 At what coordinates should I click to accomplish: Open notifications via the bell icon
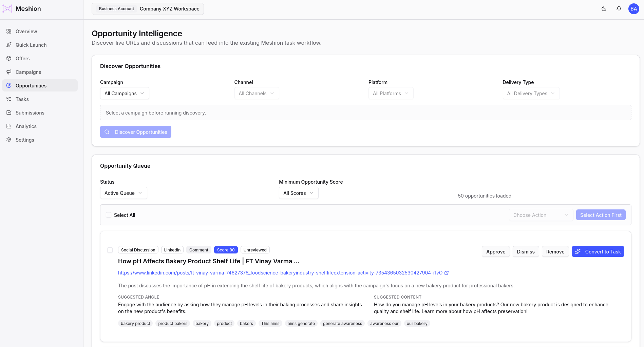[x=619, y=9]
